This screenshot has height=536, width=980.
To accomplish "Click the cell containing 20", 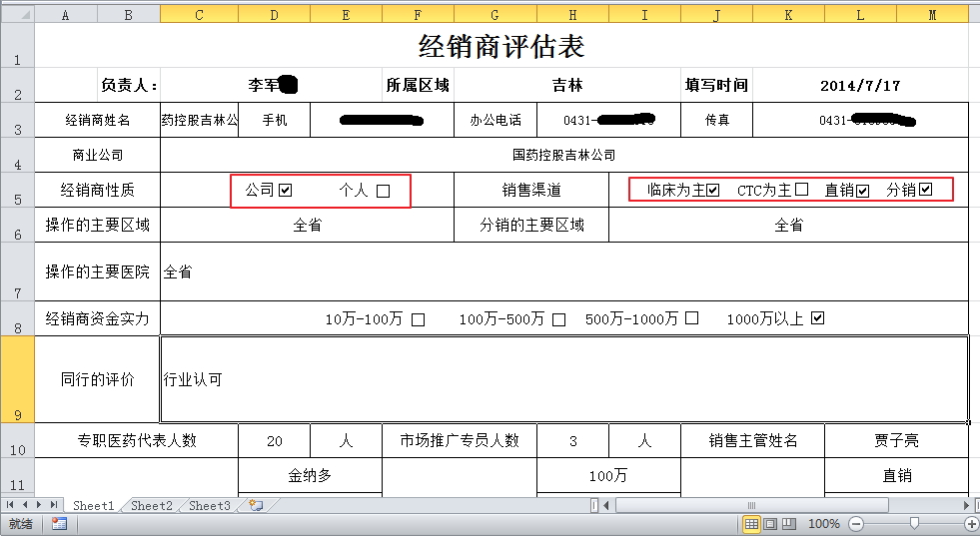I will 275,440.
